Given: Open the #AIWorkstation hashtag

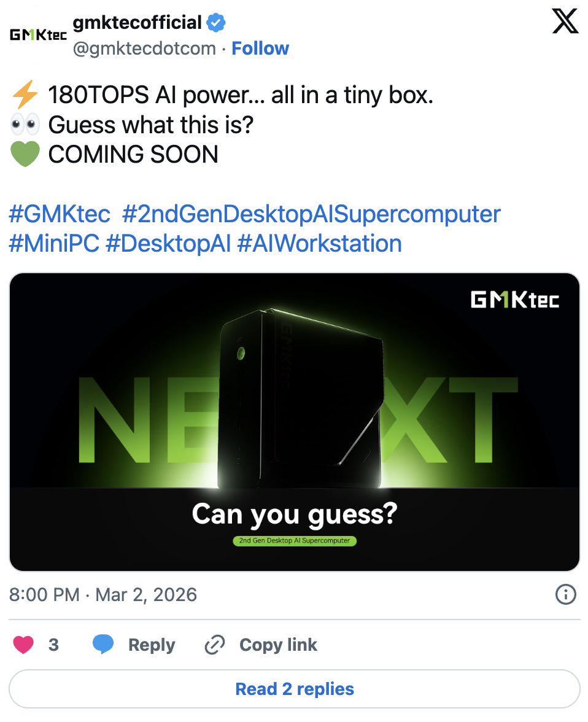Looking at the screenshot, I should [x=319, y=244].
